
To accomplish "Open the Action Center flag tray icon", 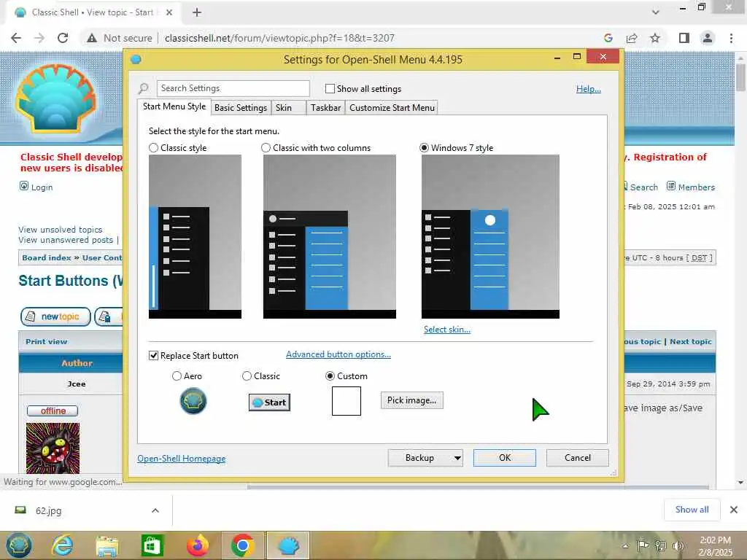I will [643, 545].
